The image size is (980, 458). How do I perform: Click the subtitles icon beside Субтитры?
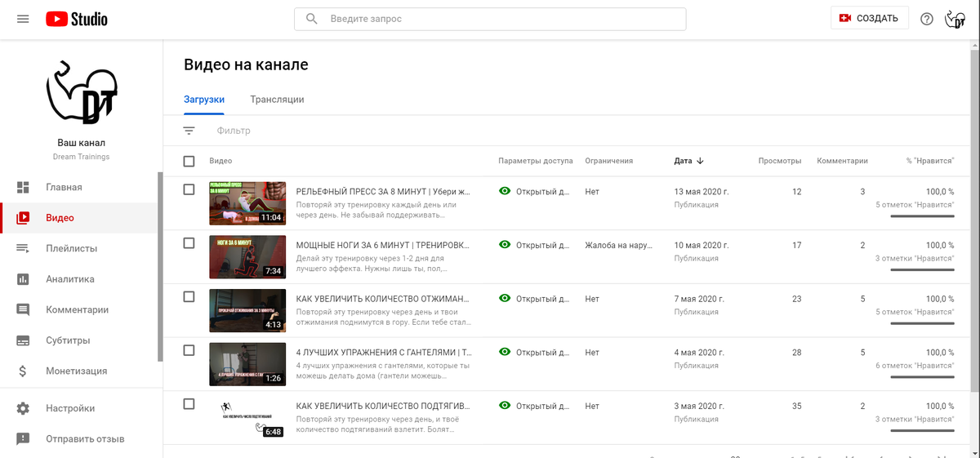click(x=23, y=340)
